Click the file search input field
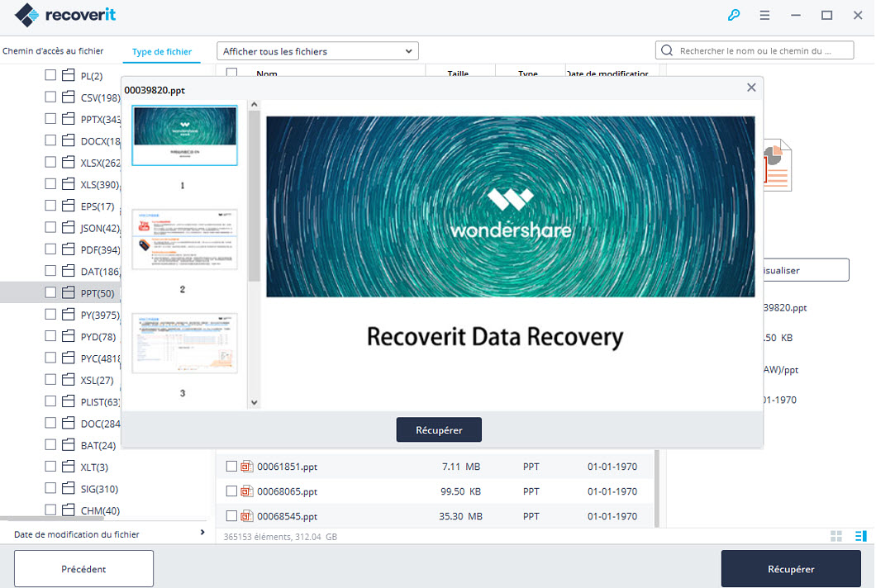Viewport: 876px width, 588px height. (x=755, y=50)
